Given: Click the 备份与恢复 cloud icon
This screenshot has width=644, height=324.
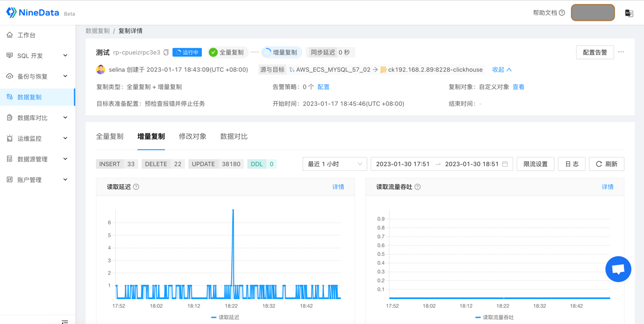Looking at the screenshot, I should (x=10, y=77).
